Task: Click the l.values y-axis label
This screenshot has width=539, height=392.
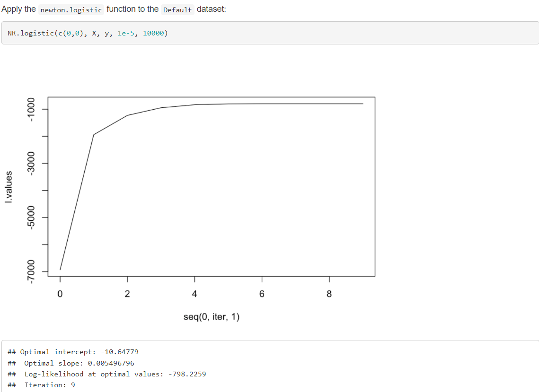Action: coord(9,186)
